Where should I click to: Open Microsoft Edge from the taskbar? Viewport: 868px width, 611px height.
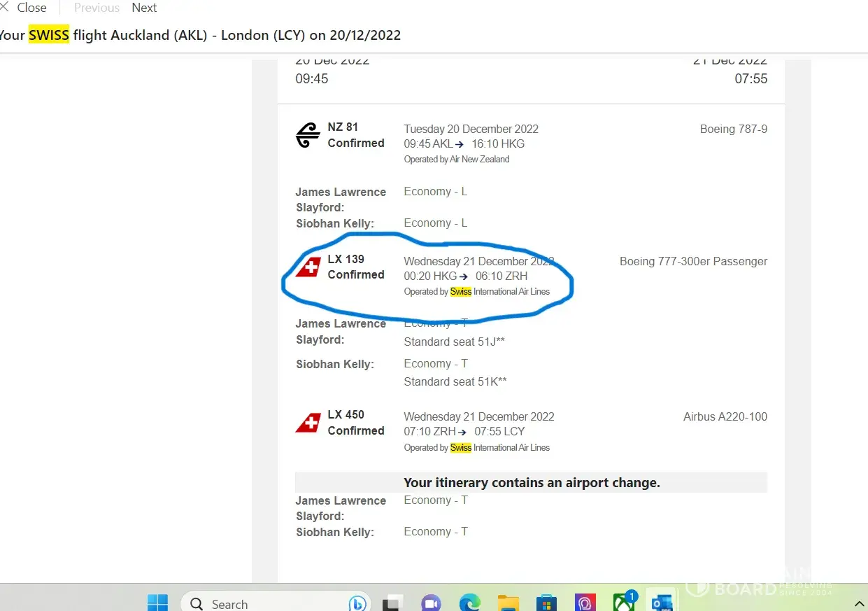click(x=469, y=603)
